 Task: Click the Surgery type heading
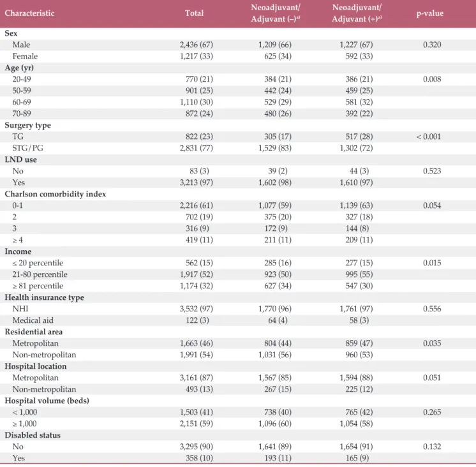pyautogui.click(x=27, y=125)
